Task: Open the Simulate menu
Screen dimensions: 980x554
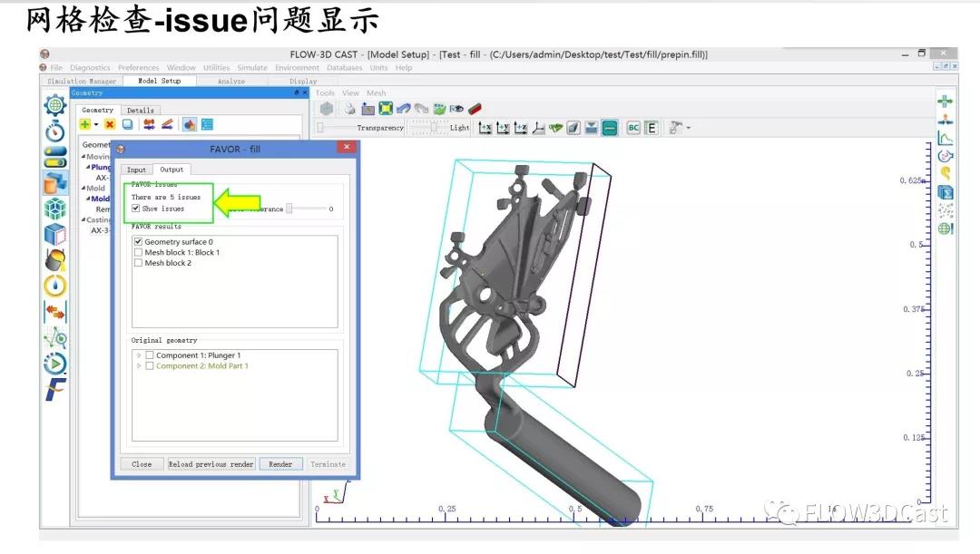Action: [x=252, y=68]
